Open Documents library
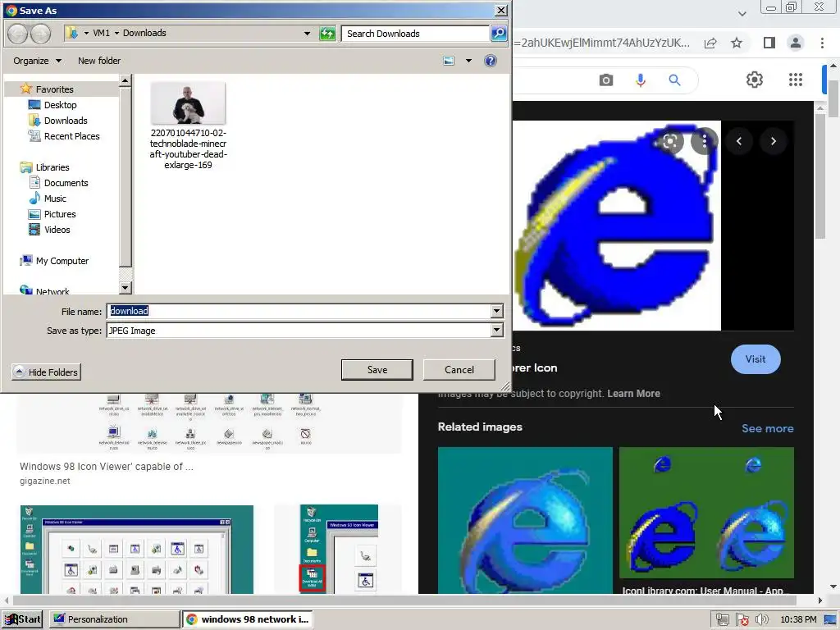This screenshot has width=840, height=630. click(66, 183)
